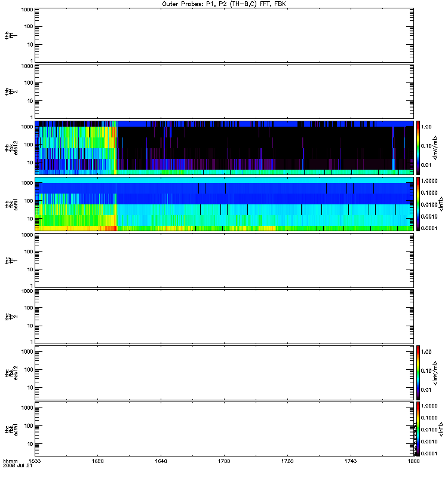This screenshot has width=448, height=478.
Task: Click the 100 tick label of thc fff 1 panel
Action: (x=29, y=252)
